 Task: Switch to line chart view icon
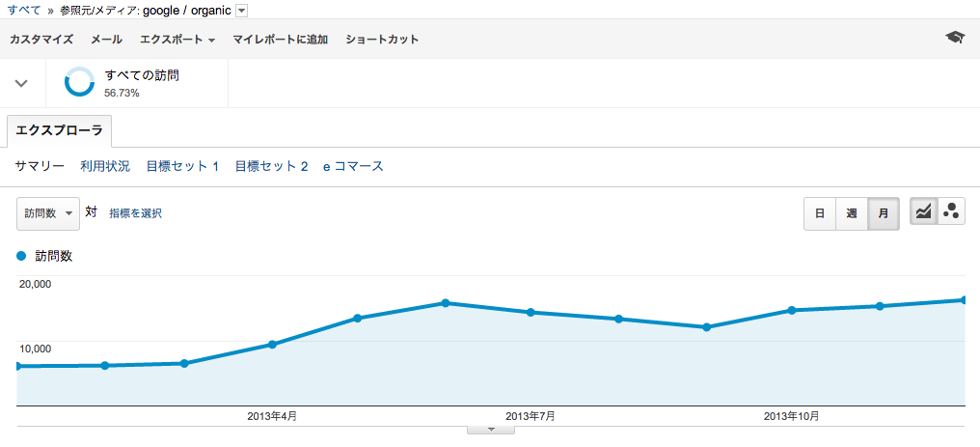coord(923,212)
